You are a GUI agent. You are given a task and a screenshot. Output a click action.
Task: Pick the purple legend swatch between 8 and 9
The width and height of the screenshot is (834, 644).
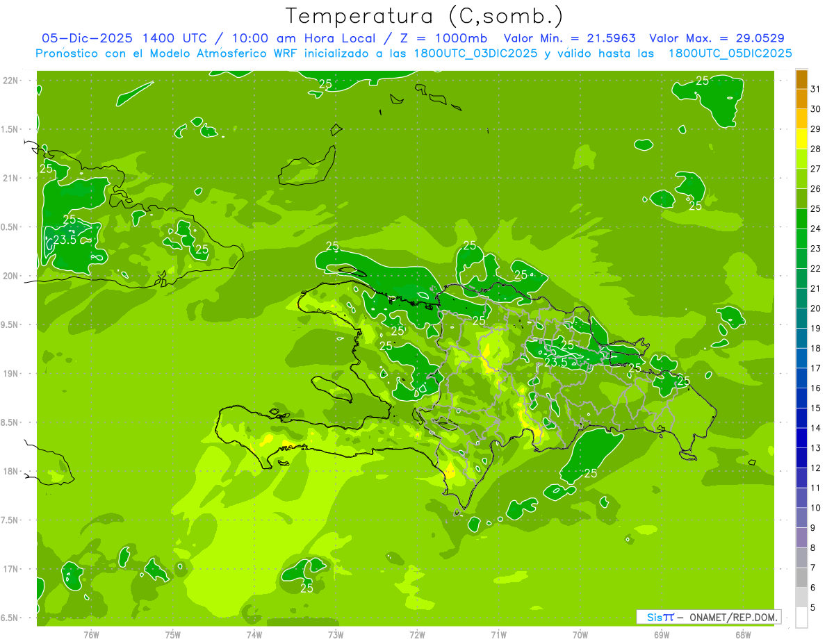(801, 538)
